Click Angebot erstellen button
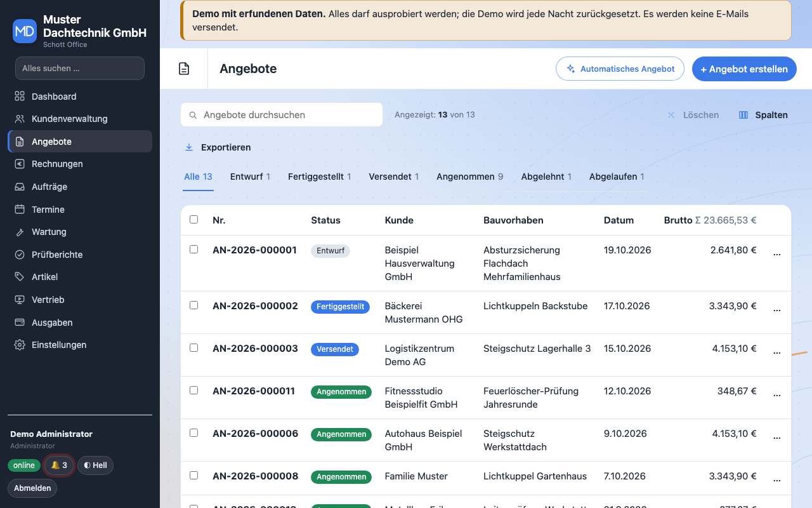The width and height of the screenshot is (812, 508). [x=744, y=69]
